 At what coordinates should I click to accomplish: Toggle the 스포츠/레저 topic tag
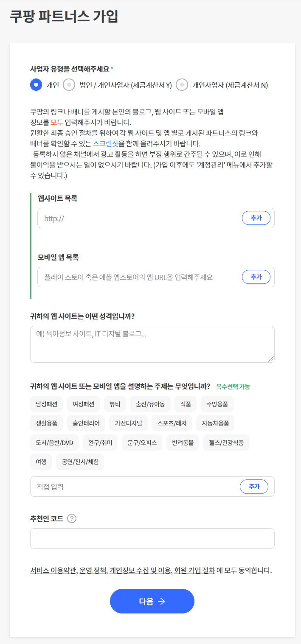pos(172,423)
